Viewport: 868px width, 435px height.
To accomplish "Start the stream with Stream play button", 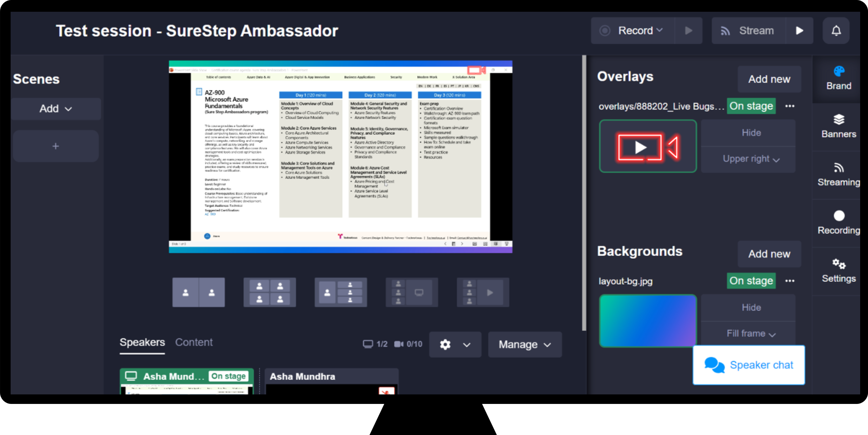I will point(799,31).
